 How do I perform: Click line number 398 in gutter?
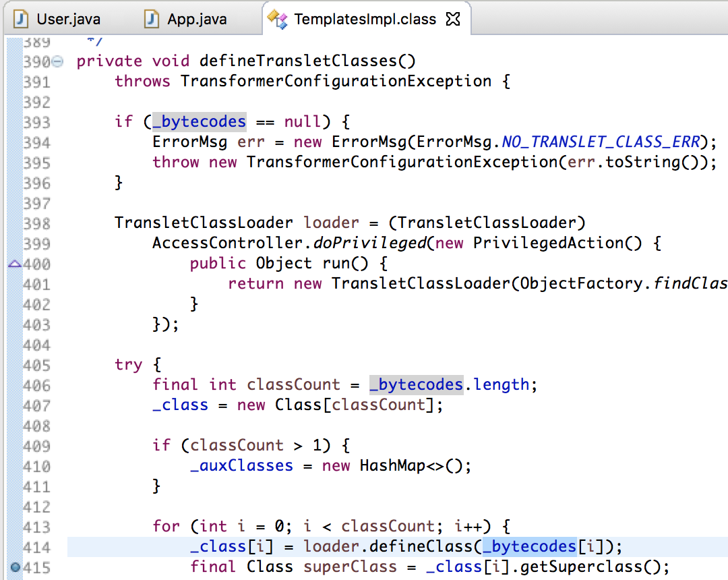pyautogui.click(x=36, y=224)
